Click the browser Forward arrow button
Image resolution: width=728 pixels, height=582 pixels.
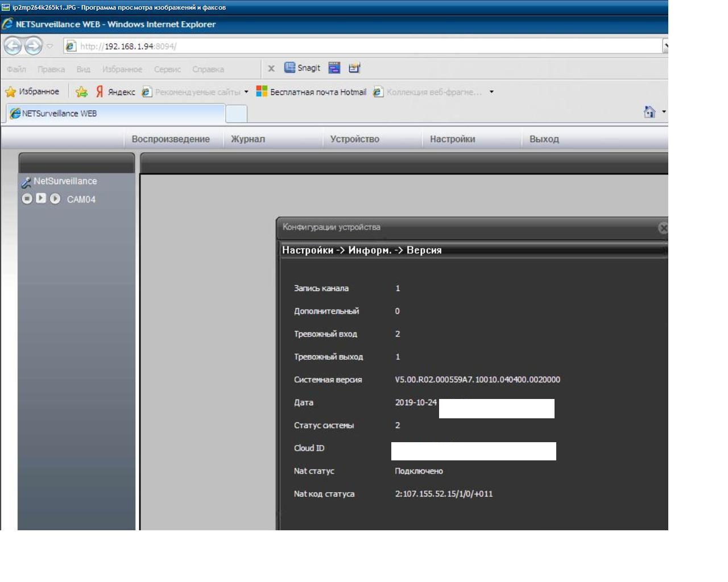(x=34, y=45)
